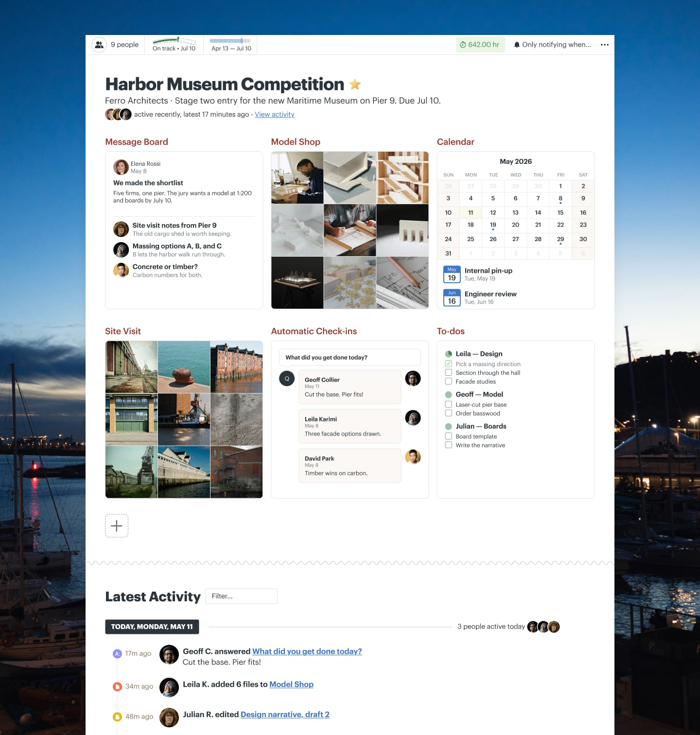Open the three-dot project options menu
The height and width of the screenshot is (735, 700).
(x=605, y=45)
